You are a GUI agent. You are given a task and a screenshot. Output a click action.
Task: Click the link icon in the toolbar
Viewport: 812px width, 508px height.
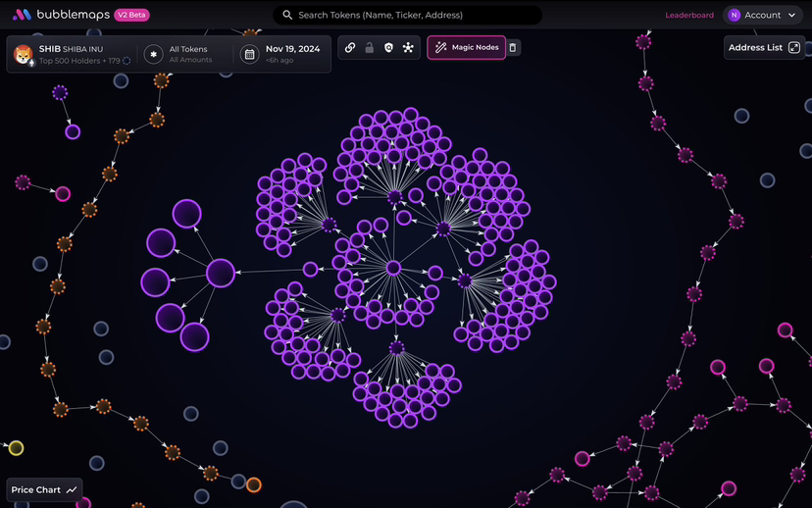[350, 47]
